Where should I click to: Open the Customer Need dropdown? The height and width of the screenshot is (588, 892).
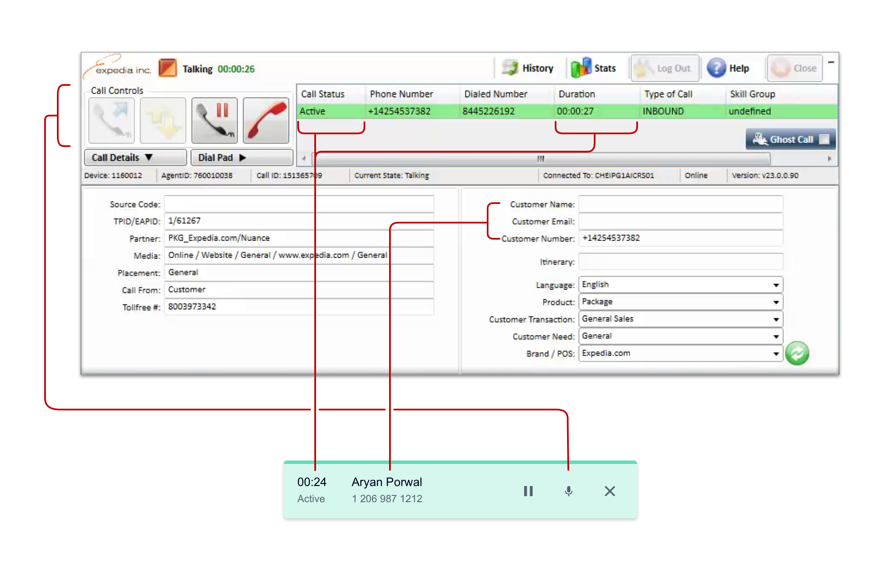(x=680, y=336)
